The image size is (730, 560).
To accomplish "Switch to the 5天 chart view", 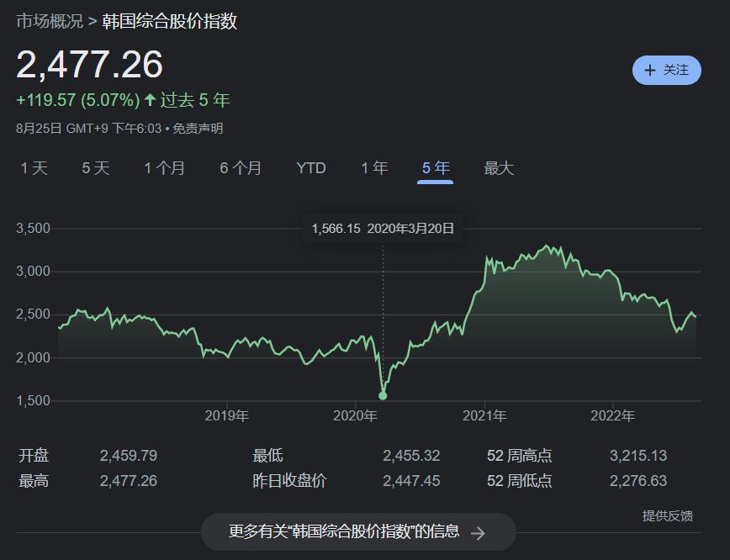I will click(95, 168).
